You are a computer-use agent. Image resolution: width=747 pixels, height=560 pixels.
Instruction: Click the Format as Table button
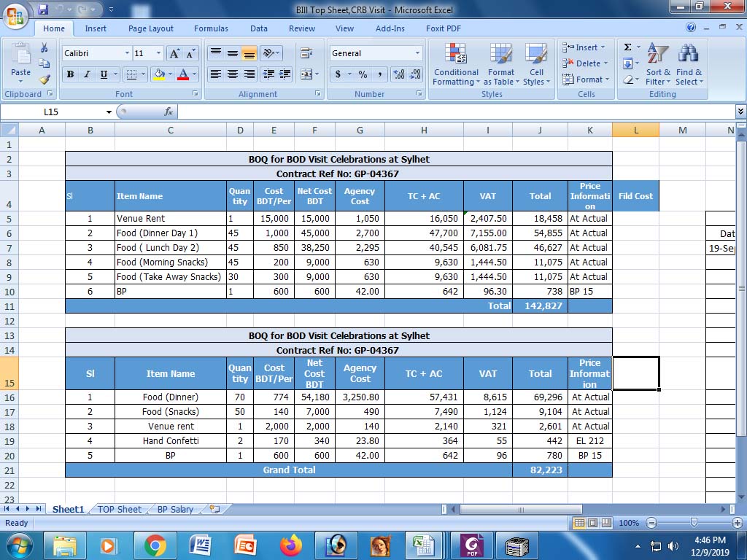coord(501,64)
